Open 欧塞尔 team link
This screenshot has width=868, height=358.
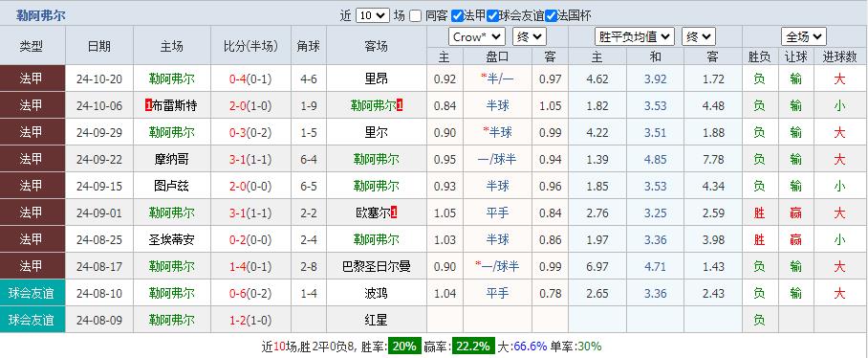pyautogui.click(x=373, y=213)
